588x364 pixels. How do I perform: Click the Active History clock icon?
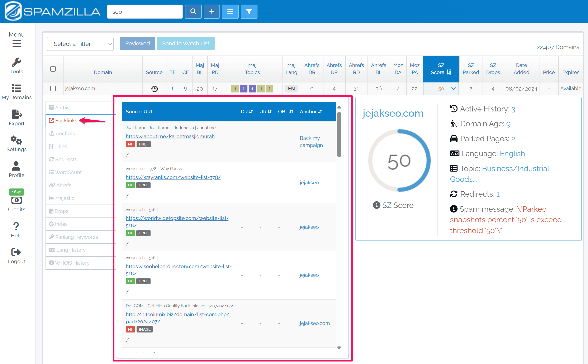click(x=454, y=109)
